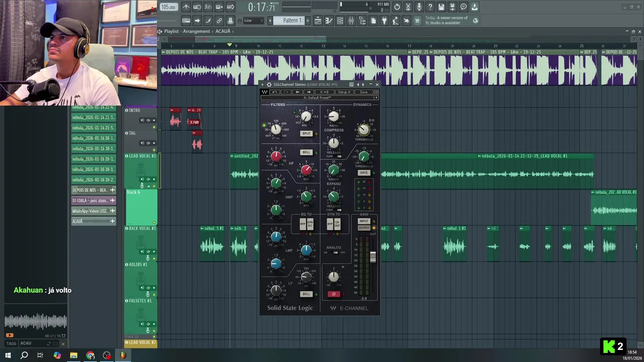Click the stamp tool icon
The height and width of the screenshot is (362, 644).
pyautogui.click(x=230, y=21)
